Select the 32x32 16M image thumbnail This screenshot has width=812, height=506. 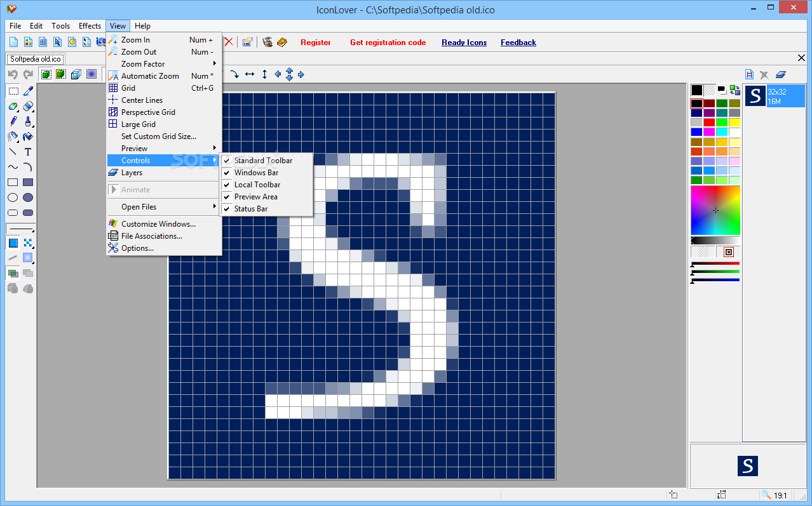[x=775, y=96]
